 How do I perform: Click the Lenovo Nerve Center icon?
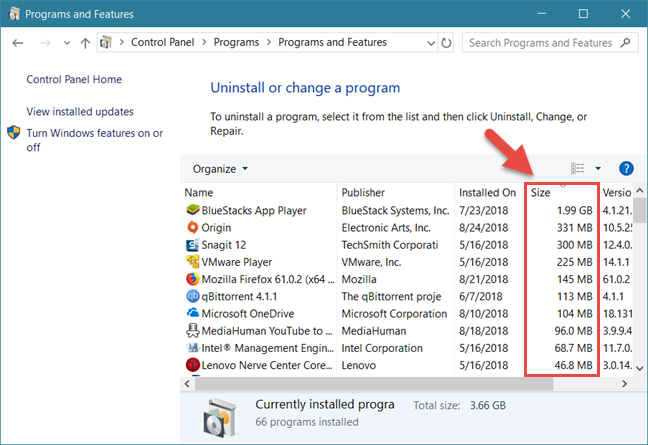(x=193, y=365)
